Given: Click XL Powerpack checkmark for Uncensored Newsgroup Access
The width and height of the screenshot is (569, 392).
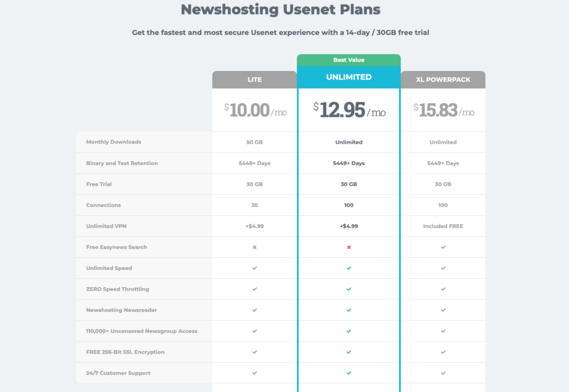Looking at the screenshot, I should click(x=443, y=331).
